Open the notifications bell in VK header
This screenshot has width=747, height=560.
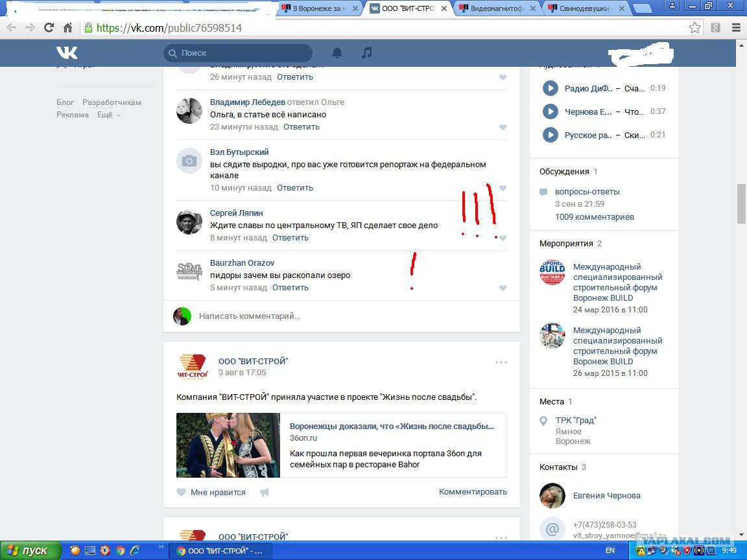pos(337,52)
